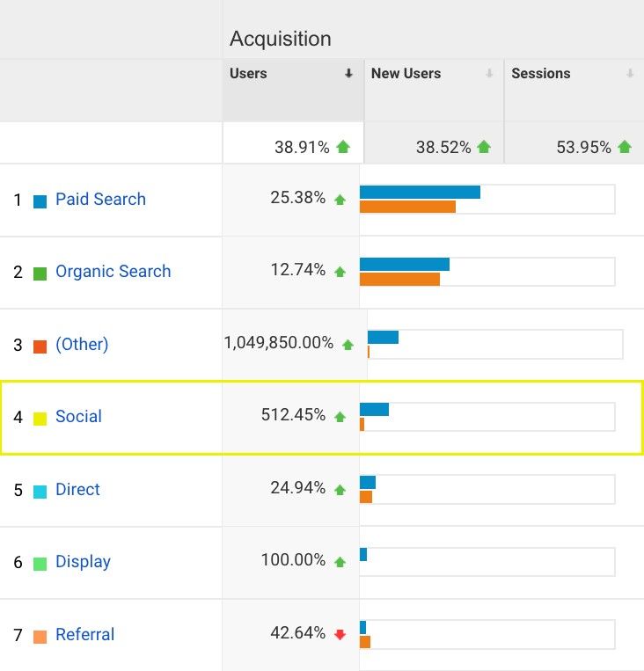Image resolution: width=644 pixels, height=671 pixels.
Task: Open the Direct channel link
Action: coord(77,490)
